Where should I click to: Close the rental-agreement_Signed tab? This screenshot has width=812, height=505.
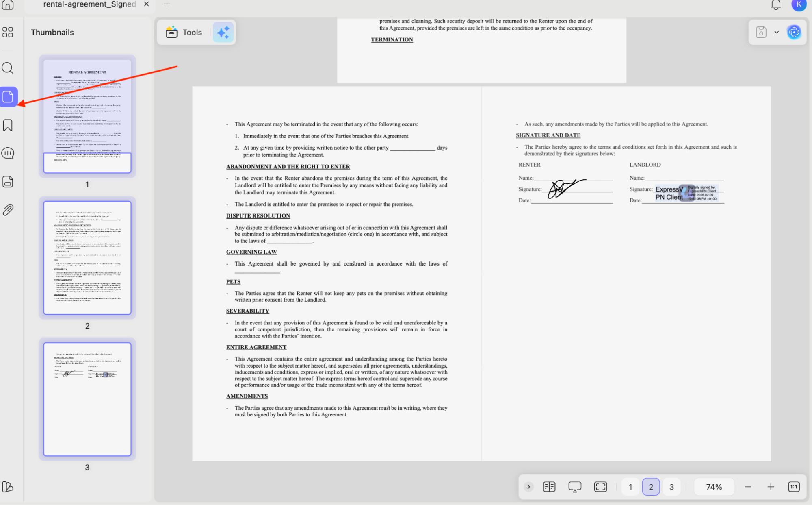(x=147, y=4)
